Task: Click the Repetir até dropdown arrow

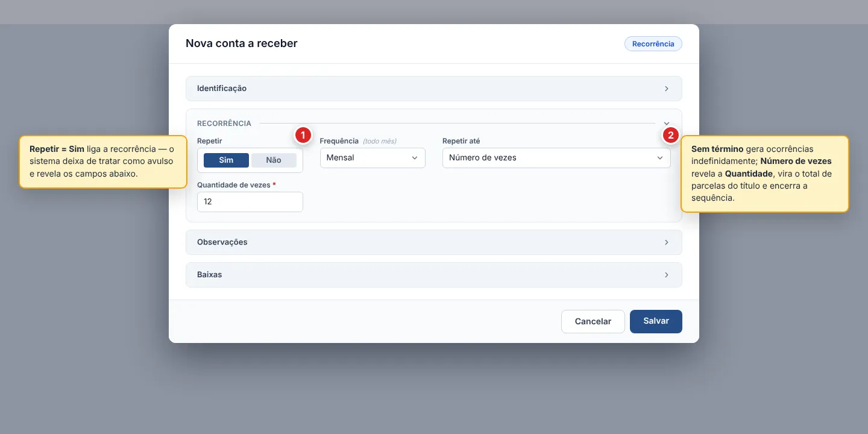Action: click(x=659, y=158)
